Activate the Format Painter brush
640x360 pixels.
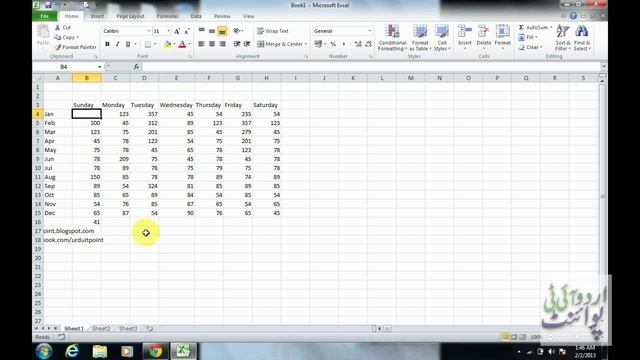coord(76,47)
